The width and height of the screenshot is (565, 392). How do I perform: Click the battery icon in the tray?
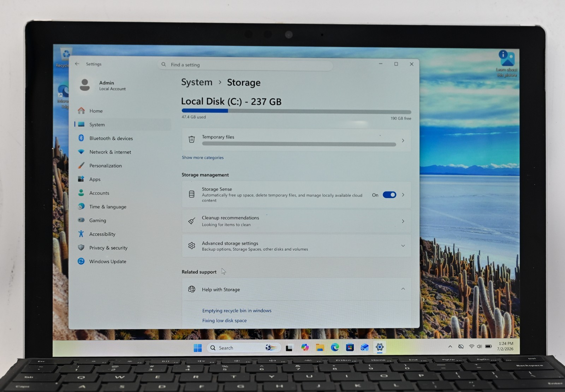[488, 346]
